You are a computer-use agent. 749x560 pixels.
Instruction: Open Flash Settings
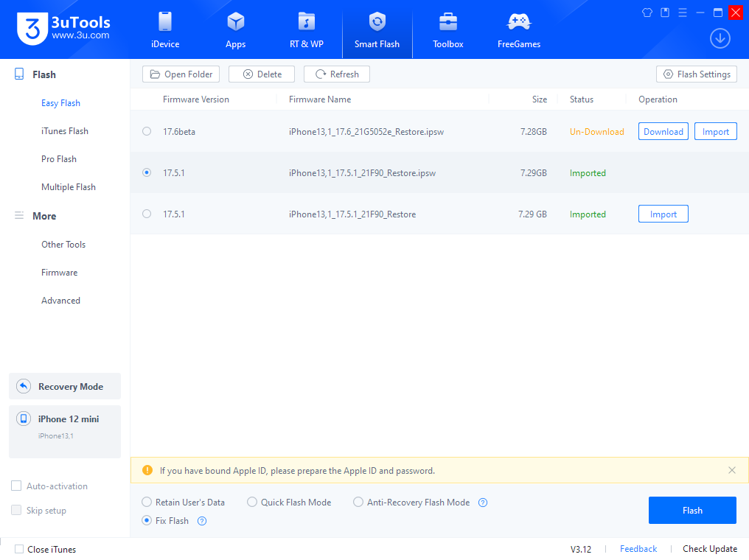pyautogui.click(x=697, y=74)
